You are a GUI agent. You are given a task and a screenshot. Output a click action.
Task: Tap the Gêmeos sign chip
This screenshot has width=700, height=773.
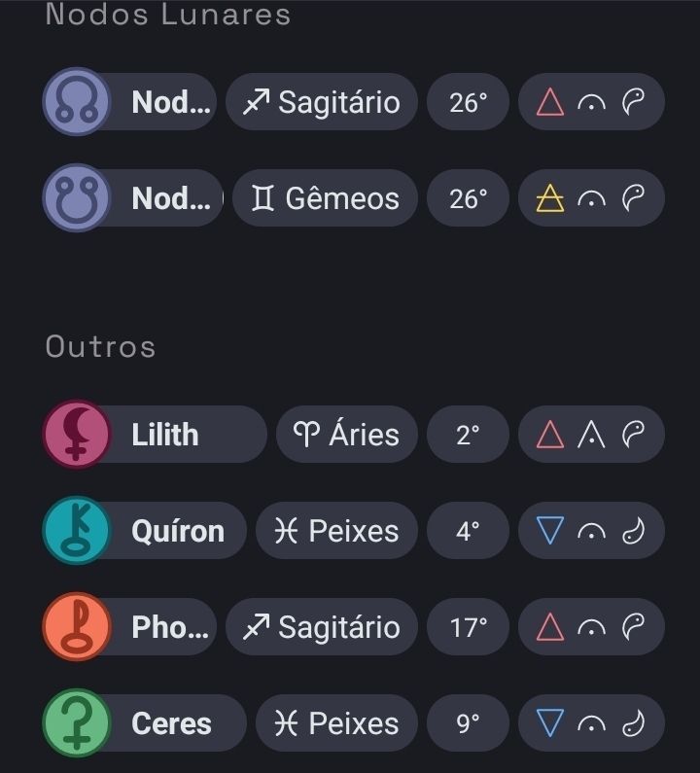pos(325,198)
